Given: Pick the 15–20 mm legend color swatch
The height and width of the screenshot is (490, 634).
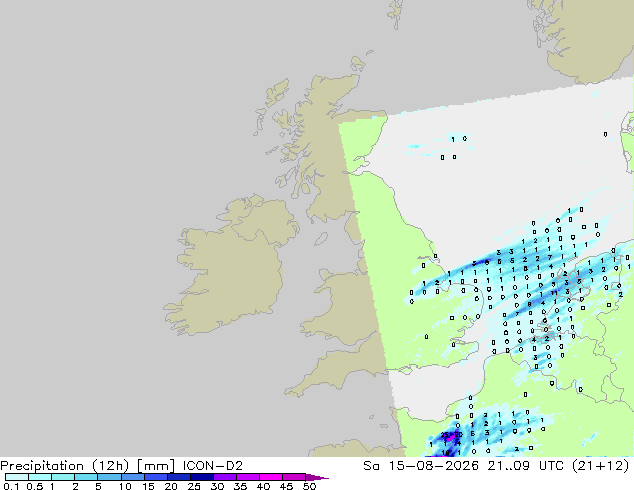Looking at the screenshot, I should 156,477.
